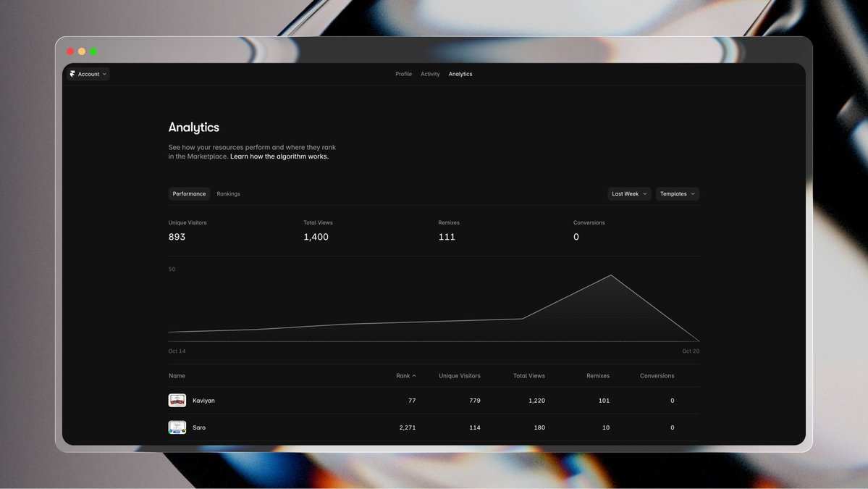Screen dimensions: 868x489
Task: Sort the table by Name column
Action: tap(177, 375)
